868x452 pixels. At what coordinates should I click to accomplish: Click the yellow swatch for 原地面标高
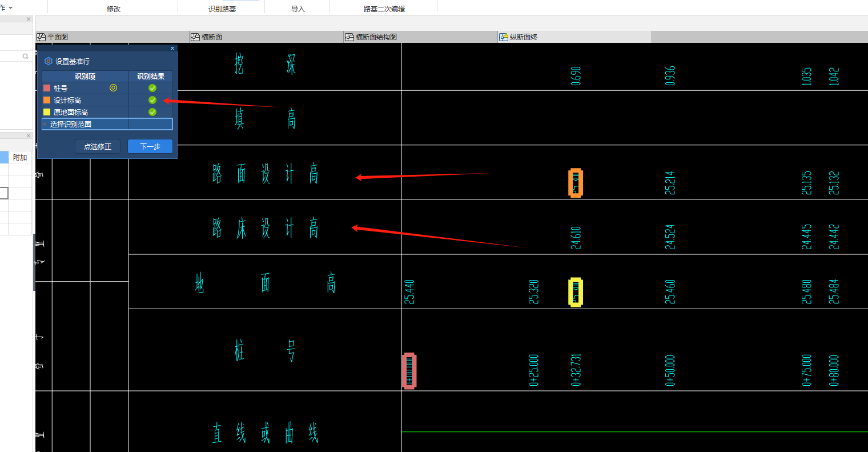(x=47, y=112)
